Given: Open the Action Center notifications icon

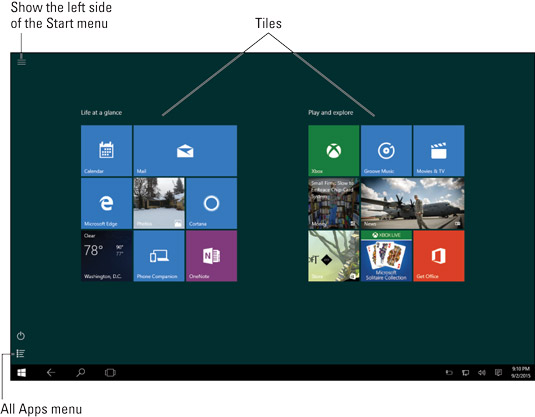Looking at the screenshot, I should (498, 373).
